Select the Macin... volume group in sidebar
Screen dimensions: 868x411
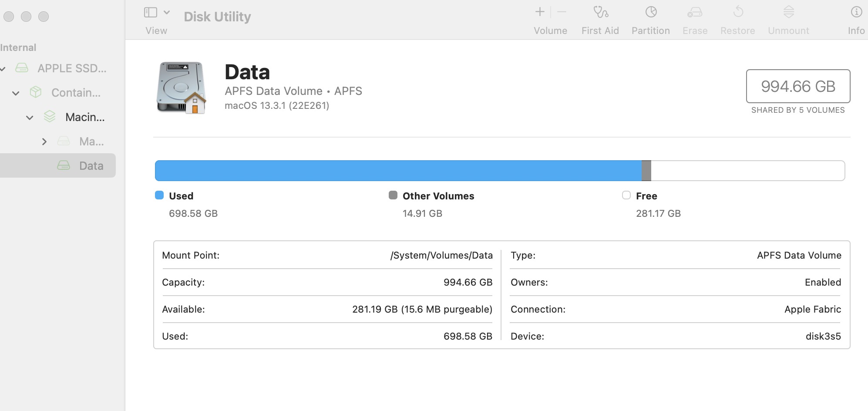84,117
